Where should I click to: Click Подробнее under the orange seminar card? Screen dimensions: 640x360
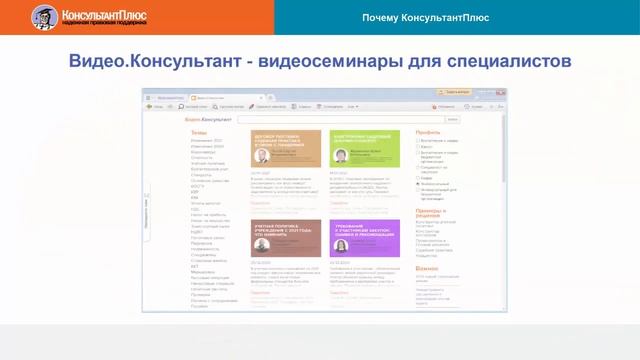point(260,203)
